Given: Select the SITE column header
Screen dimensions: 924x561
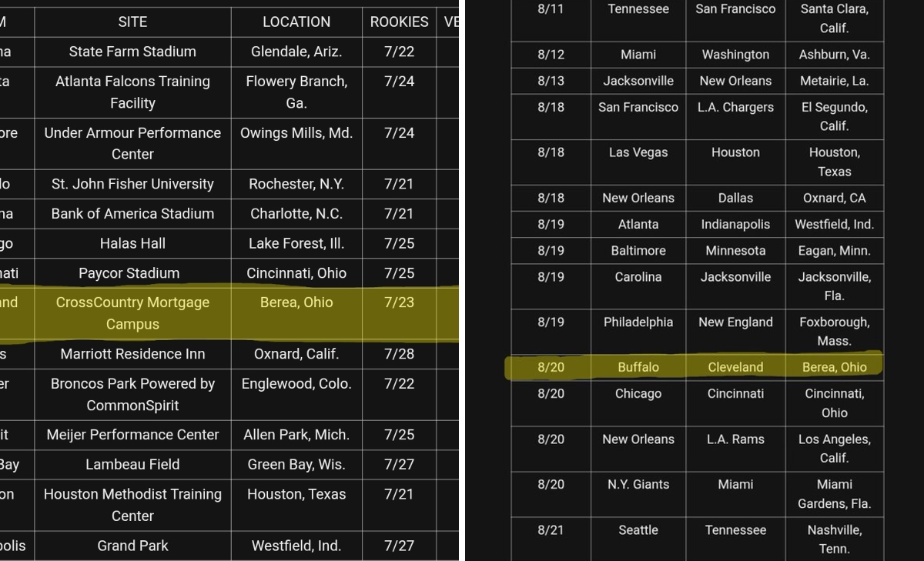Looking at the screenshot, I should pyautogui.click(x=132, y=22).
